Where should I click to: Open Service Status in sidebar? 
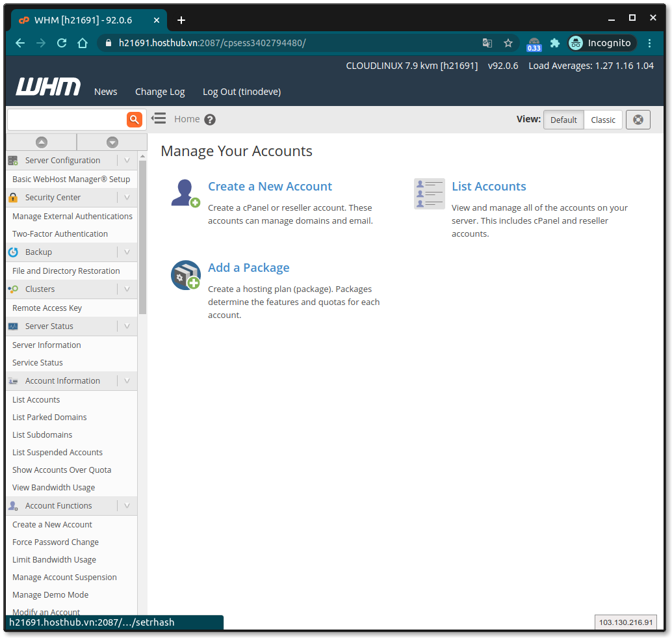point(38,363)
